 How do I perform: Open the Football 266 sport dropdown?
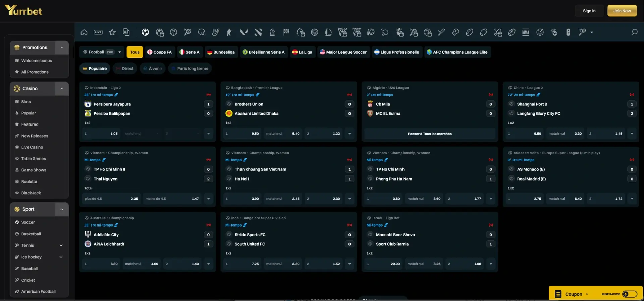tap(102, 52)
